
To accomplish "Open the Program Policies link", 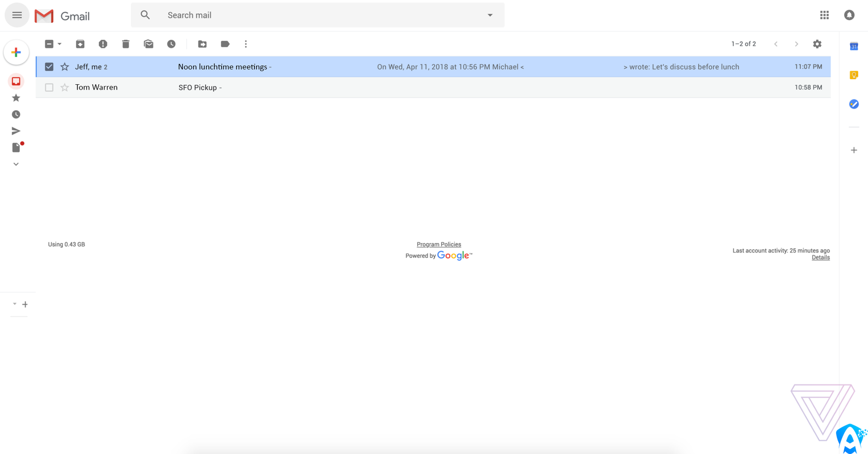I will click(x=439, y=244).
